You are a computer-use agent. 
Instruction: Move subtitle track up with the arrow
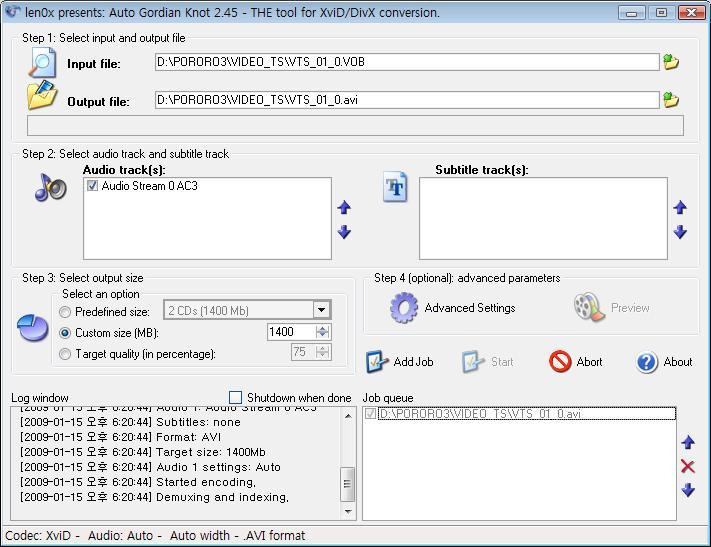[x=680, y=208]
